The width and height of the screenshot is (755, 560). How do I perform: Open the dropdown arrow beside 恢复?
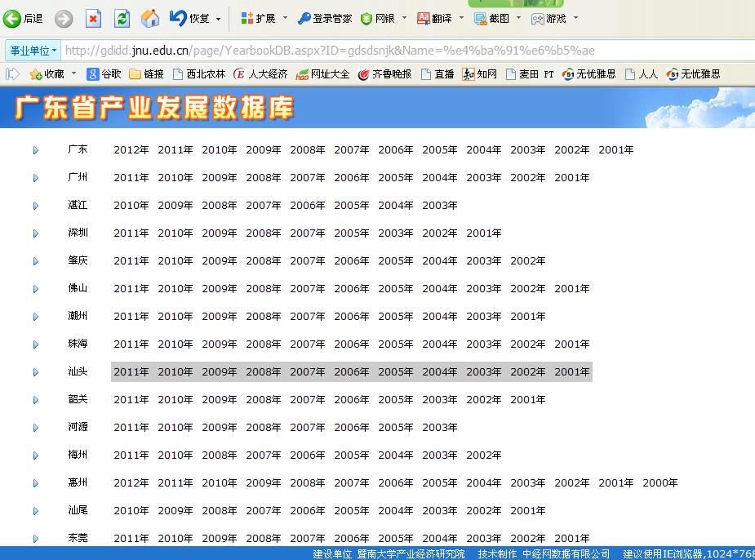point(218,20)
